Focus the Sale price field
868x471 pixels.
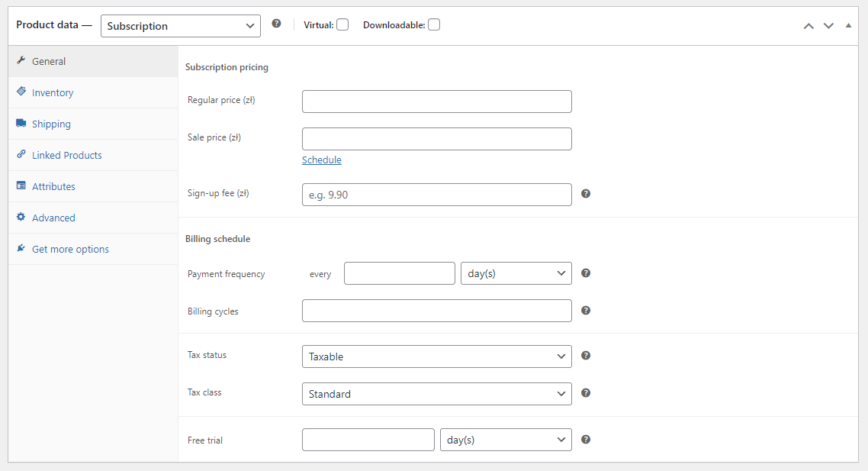(437, 139)
